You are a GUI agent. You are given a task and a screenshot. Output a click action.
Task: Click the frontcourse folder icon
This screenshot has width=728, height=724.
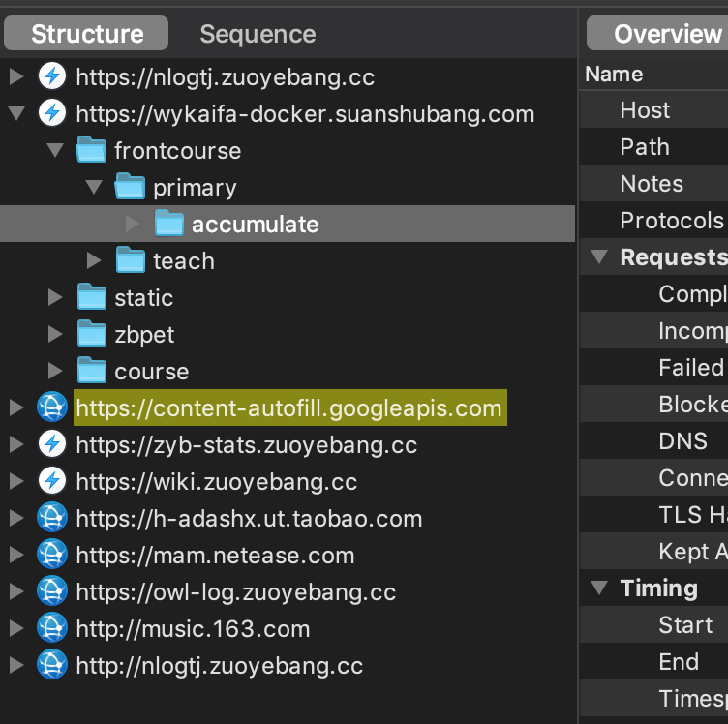91,150
